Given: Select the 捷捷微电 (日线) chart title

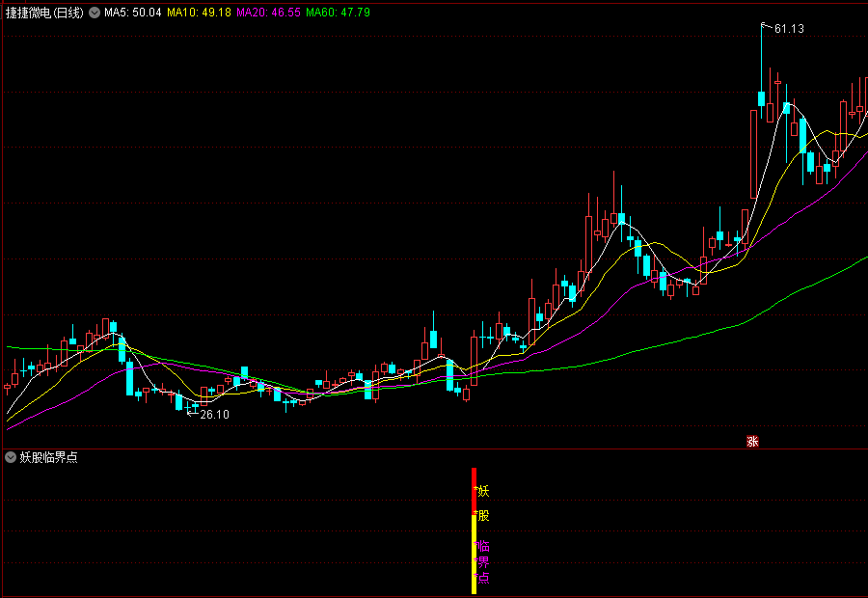Looking at the screenshot, I should click(x=44, y=13).
